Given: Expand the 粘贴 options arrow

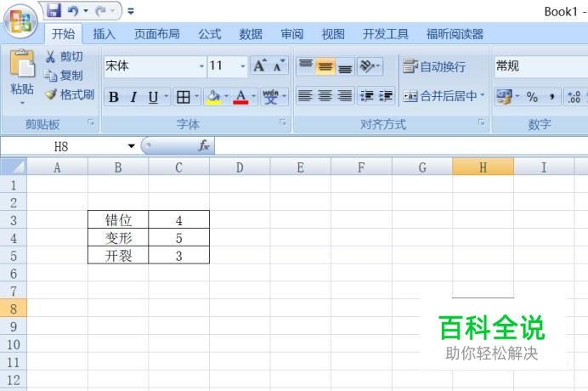Looking at the screenshot, I should coord(22,103).
